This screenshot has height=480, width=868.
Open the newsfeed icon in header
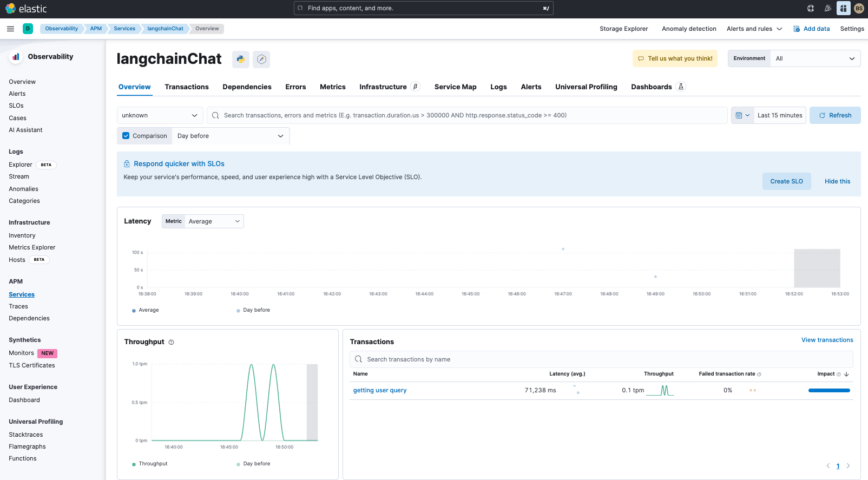(827, 8)
